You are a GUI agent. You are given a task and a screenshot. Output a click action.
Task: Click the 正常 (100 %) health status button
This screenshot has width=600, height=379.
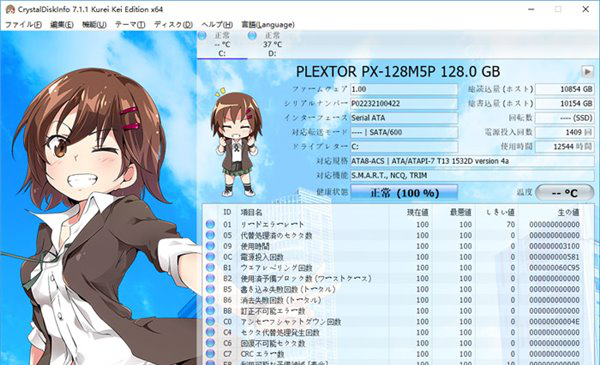(404, 193)
